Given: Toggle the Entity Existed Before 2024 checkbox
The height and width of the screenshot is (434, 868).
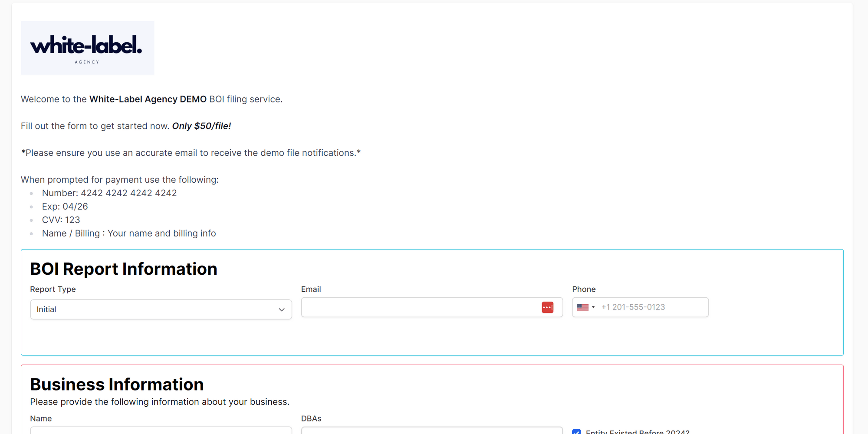Looking at the screenshot, I should [x=576, y=432].
